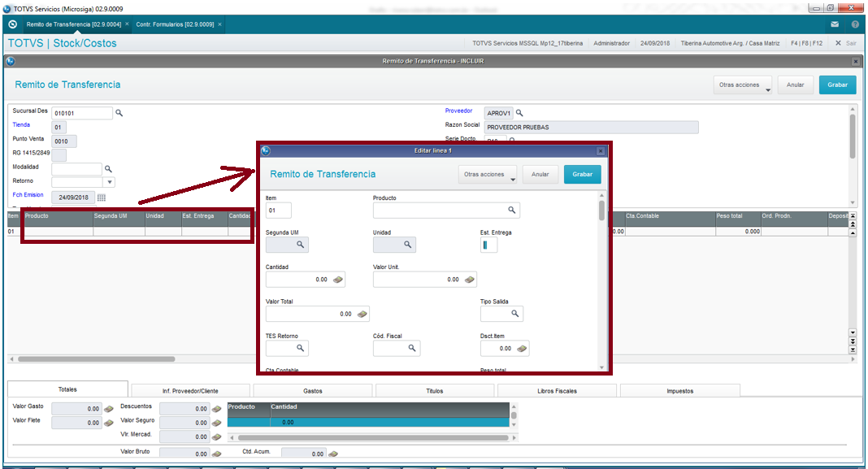Click the Razon Social field PROVEEDOR PRUEBAS

pyautogui.click(x=591, y=128)
